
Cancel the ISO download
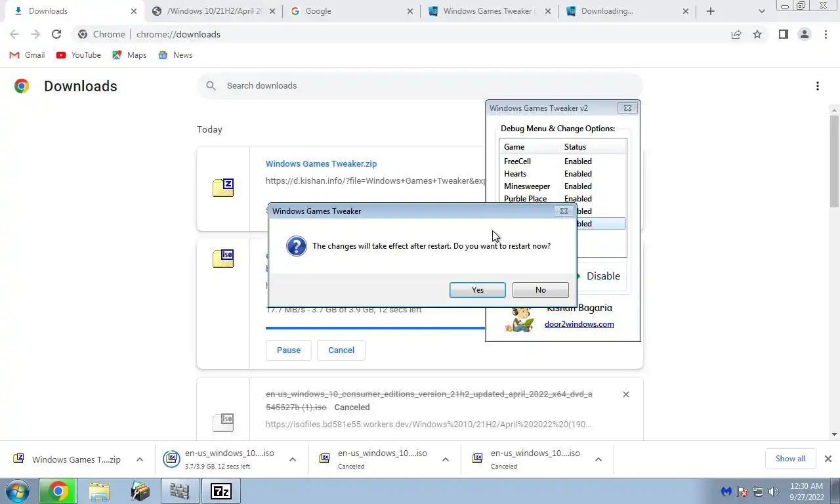point(341,350)
